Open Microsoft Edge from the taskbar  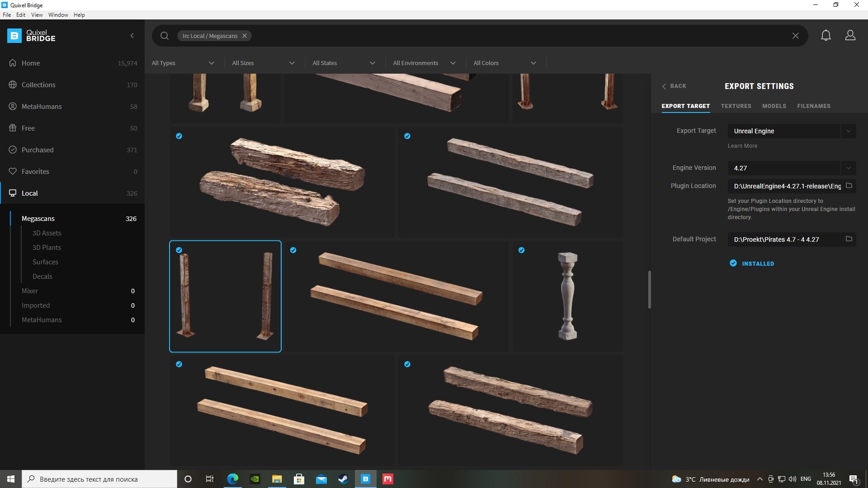[232, 479]
